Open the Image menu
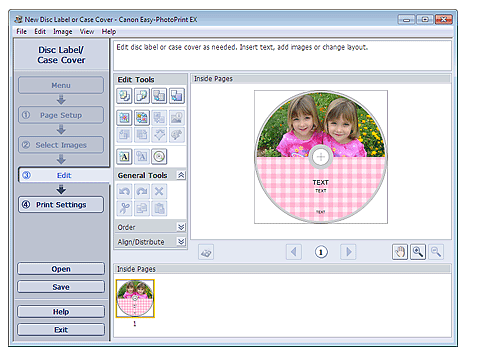This screenshot has height=360, width=483. 63,31
